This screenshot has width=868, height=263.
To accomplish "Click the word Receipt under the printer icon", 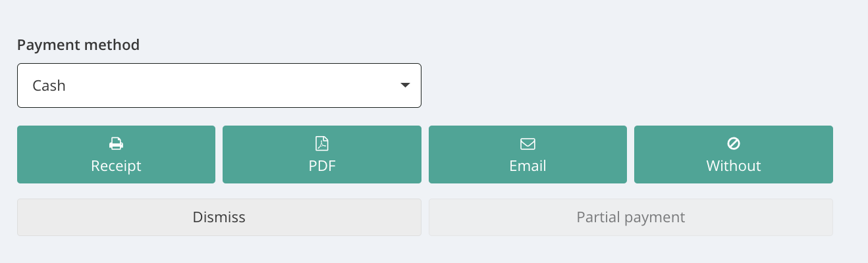I will (x=116, y=166).
